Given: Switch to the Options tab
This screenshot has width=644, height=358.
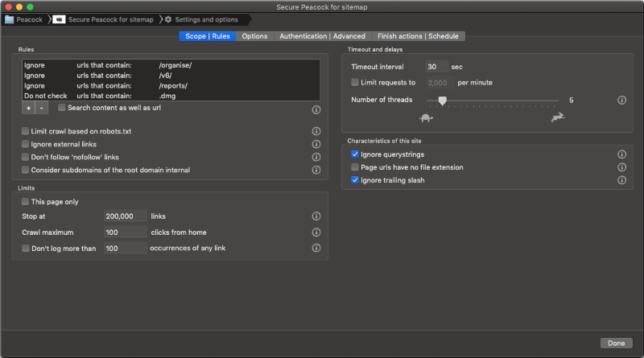Looking at the screenshot, I should (254, 36).
